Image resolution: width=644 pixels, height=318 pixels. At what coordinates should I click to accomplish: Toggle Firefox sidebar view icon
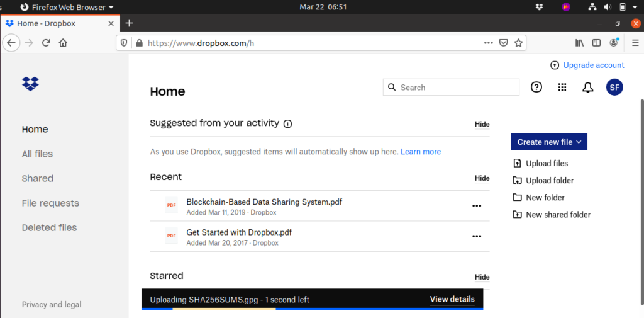596,43
